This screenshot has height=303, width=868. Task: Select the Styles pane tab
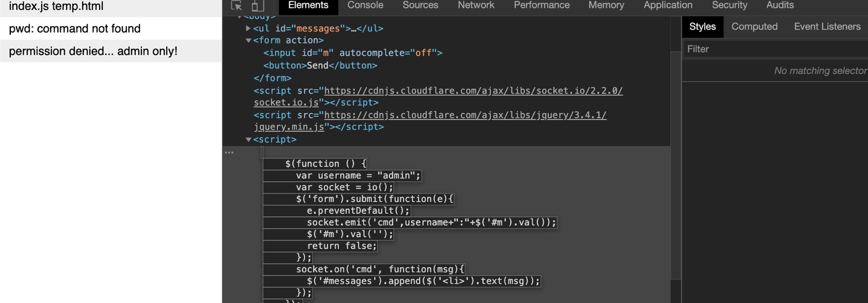tap(702, 27)
